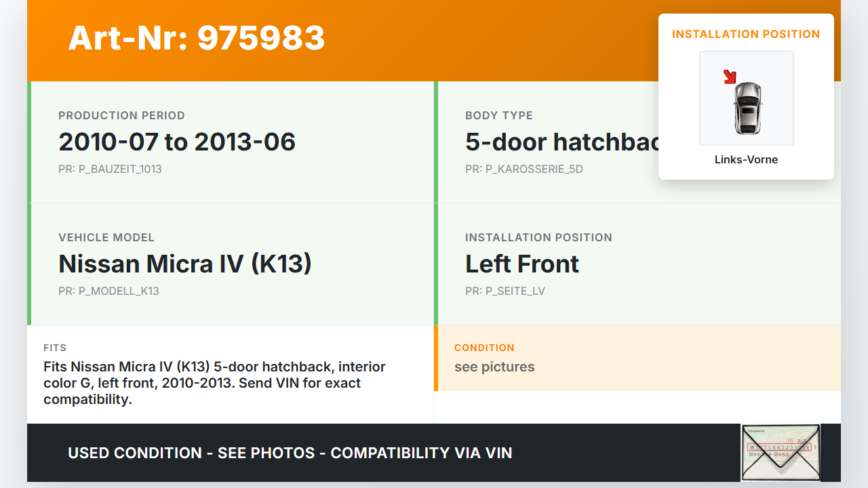Select Nissan Micra IV (K13) value
868x488 pixels.
coord(185,264)
